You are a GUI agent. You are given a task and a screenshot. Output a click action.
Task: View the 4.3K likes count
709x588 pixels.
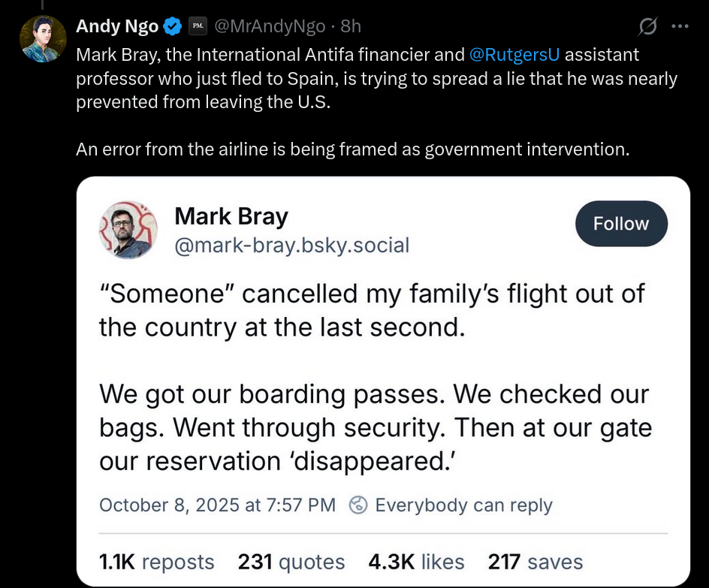click(x=416, y=562)
